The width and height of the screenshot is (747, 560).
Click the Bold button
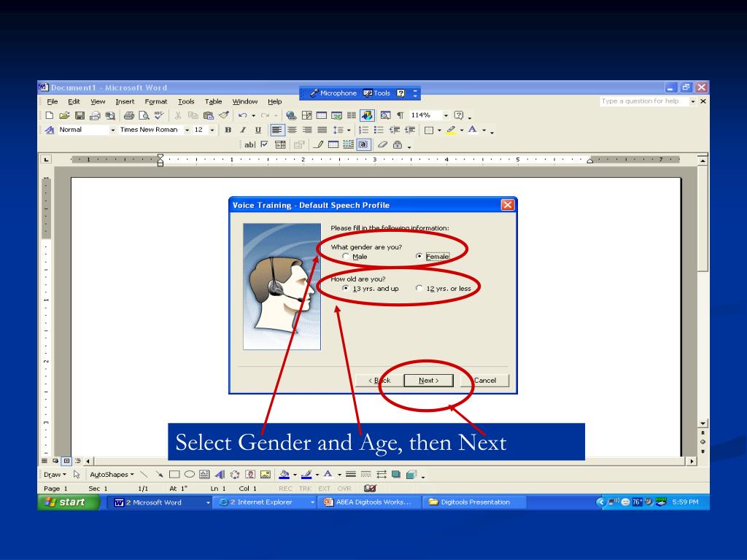click(228, 130)
